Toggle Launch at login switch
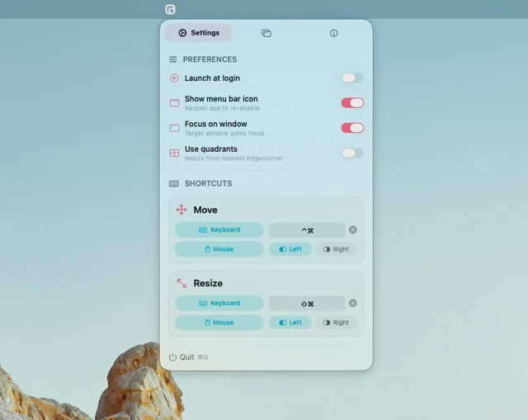This screenshot has width=528, height=420. (x=352, y=78)
